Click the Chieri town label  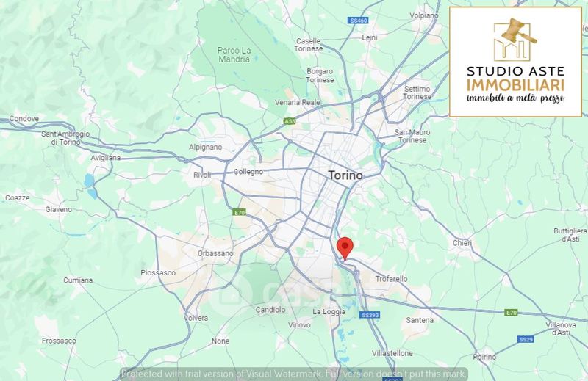(462, 243)
